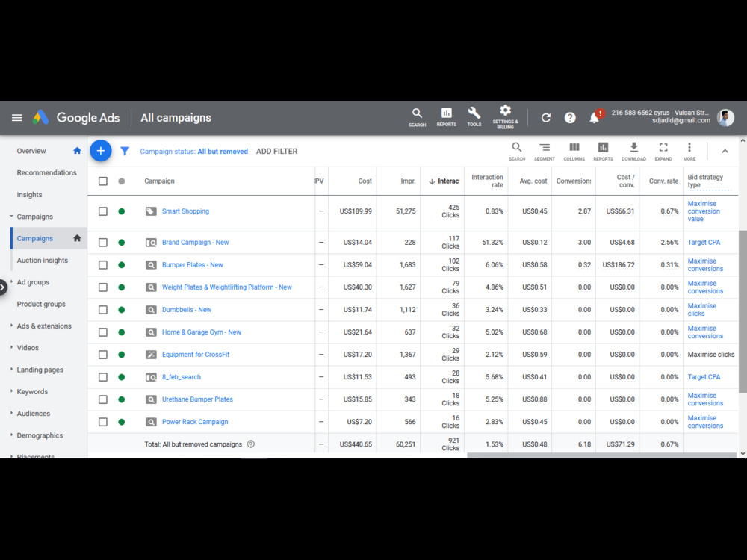Refresh the page data

pos(546,118)
